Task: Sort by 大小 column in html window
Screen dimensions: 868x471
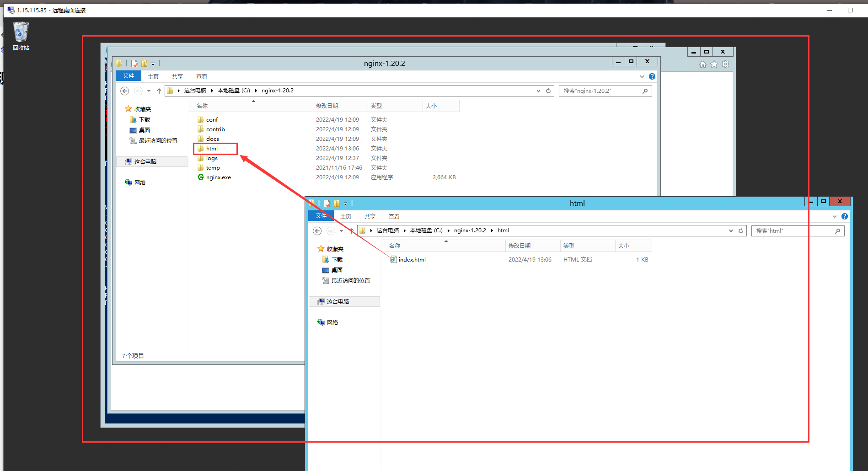Action: (x=633, y=246)
